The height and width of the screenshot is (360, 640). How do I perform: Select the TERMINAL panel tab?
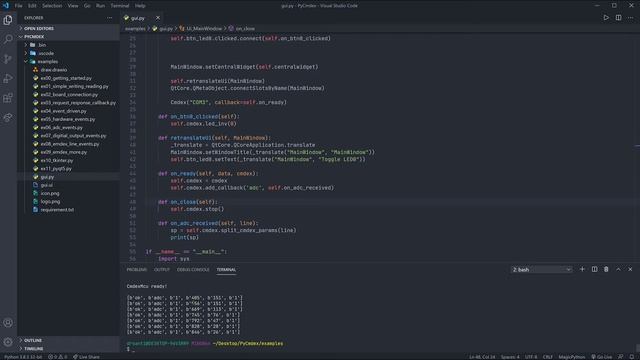[x=226, y=269]
